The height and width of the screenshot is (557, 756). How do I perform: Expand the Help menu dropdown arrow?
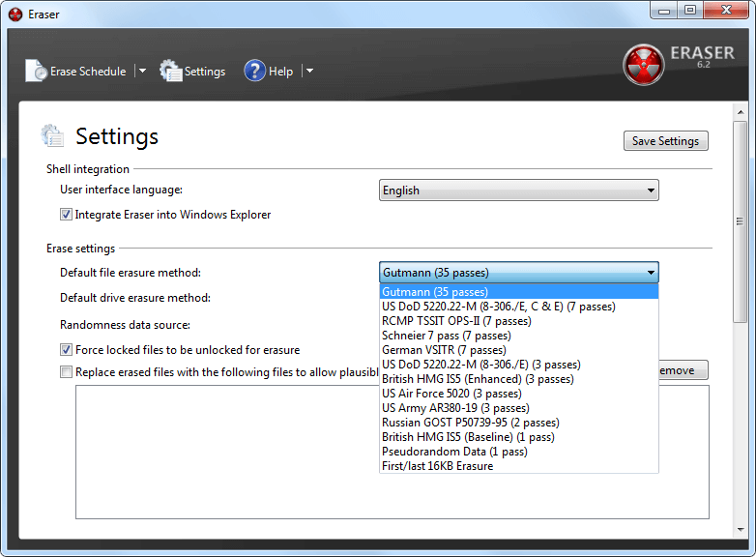[309, 71]
